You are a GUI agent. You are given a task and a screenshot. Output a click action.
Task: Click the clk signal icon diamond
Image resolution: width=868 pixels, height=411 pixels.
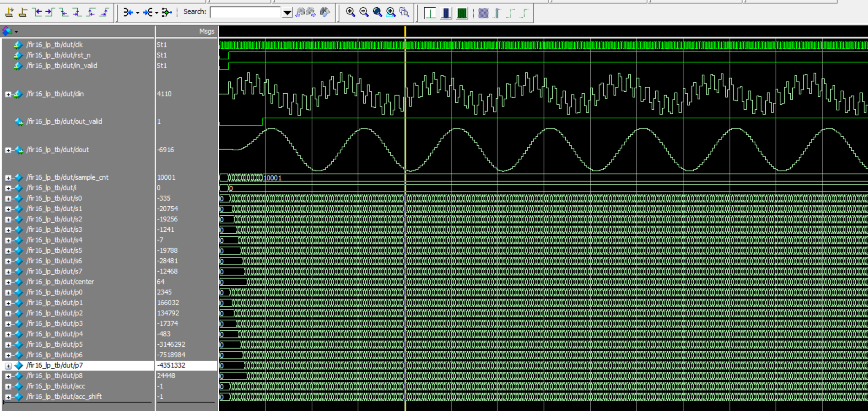(18, 45)
